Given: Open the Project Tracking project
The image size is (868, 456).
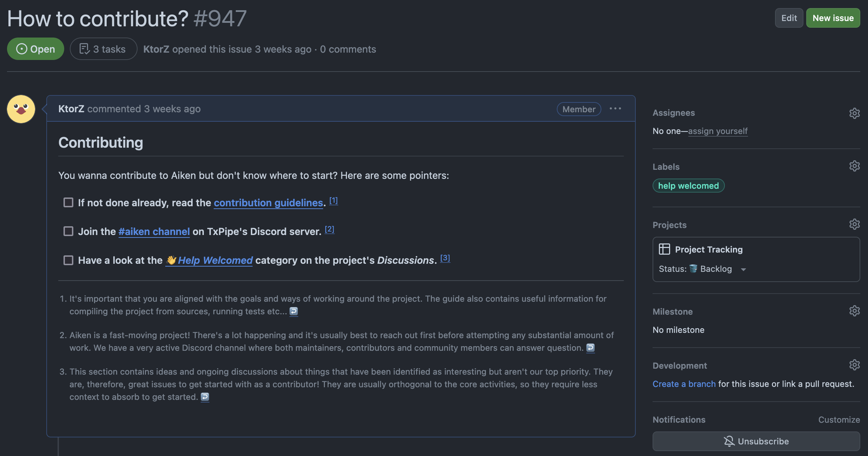Looking at the screenshot, I should (x=709, y=249).
